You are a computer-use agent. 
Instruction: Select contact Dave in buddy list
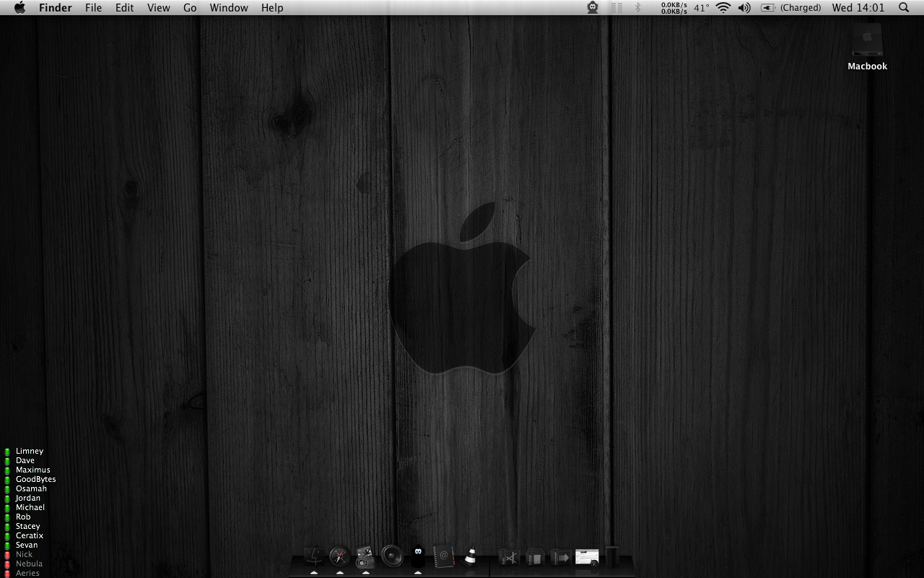25,460
